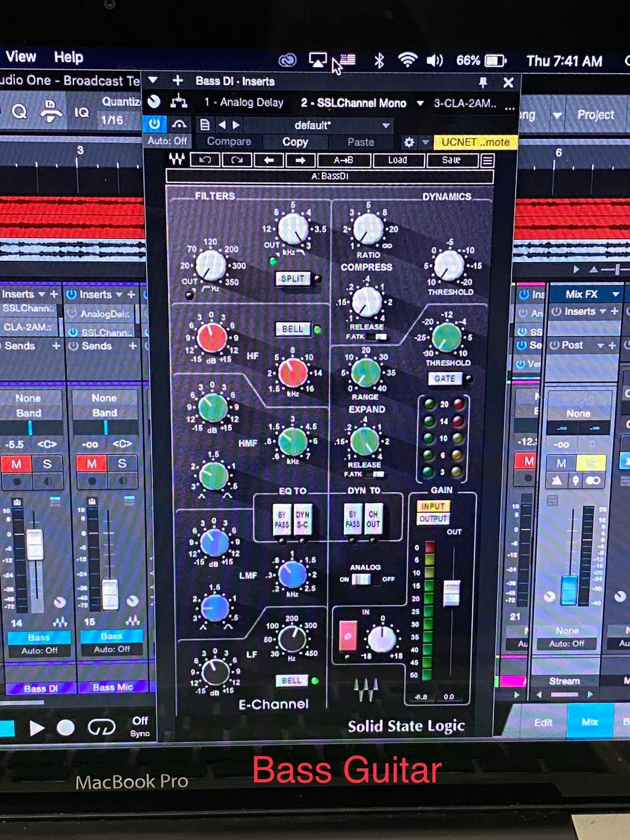Screen dimensions: 630x840
Task: Go to next Waves preset with right arrow
Action: pyautogui.click(x=300, y=160)
